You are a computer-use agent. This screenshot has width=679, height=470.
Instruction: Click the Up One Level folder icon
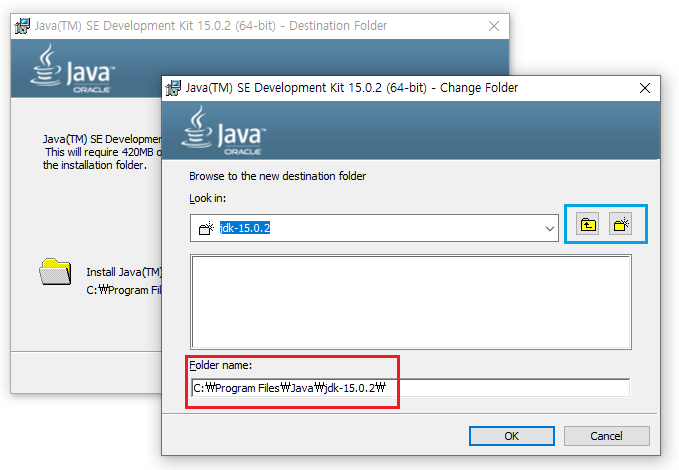pos(588,224)
